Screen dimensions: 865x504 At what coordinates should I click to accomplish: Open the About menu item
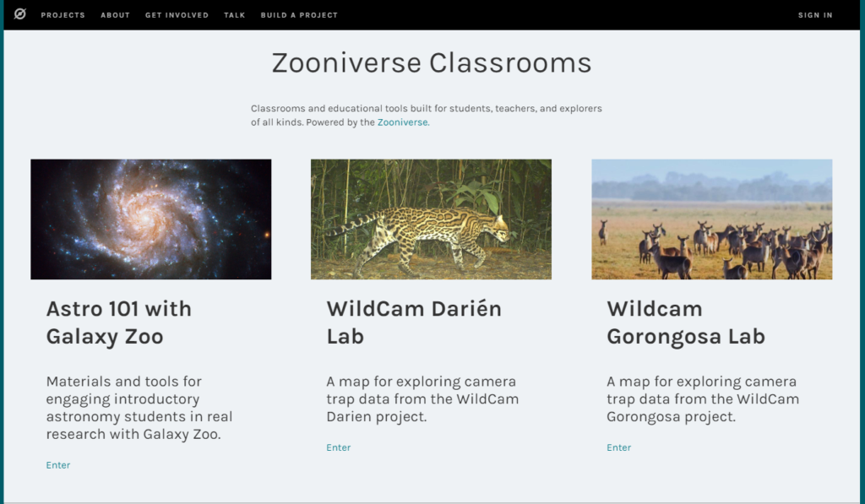pos(115,15)
